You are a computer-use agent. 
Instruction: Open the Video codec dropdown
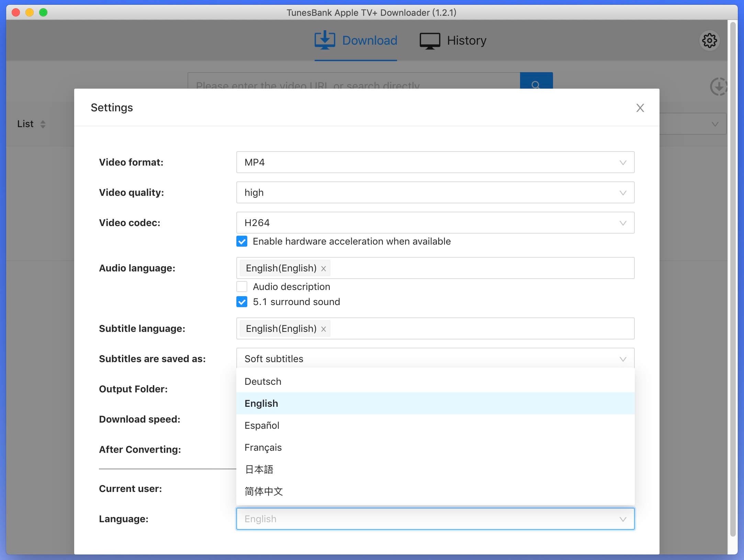point(435,223)
